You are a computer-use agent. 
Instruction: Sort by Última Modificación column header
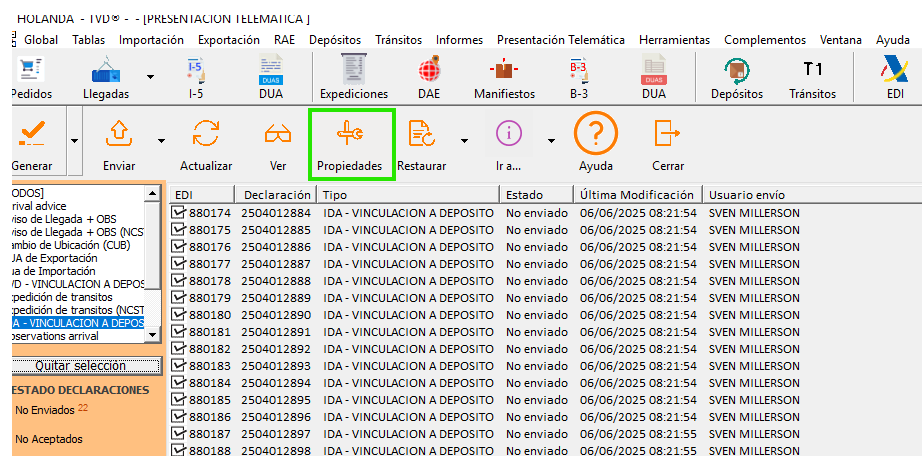pos(636,195)
